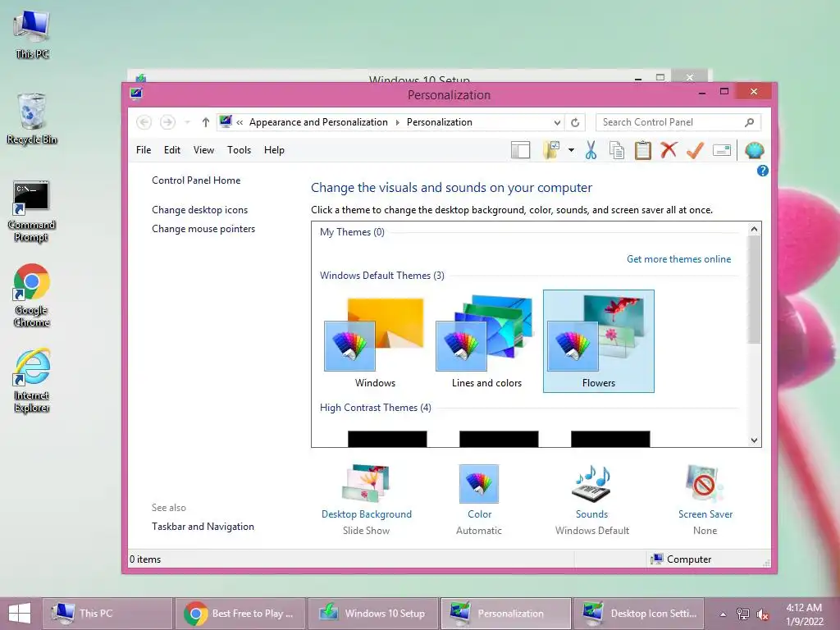Click the red X Delete toolbar icon
Screen dimensions: 840x630
coord(669,150)
